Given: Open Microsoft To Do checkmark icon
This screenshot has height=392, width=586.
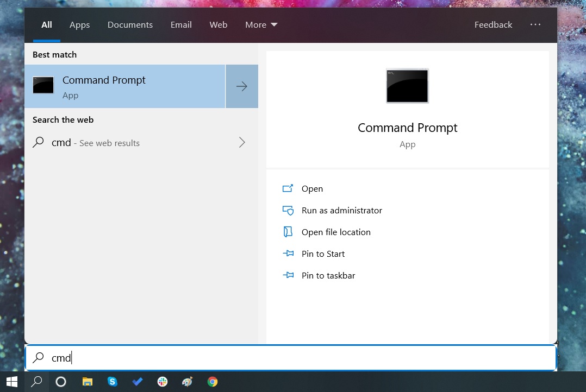Looking at the screenshot, I should pos(137,382).
